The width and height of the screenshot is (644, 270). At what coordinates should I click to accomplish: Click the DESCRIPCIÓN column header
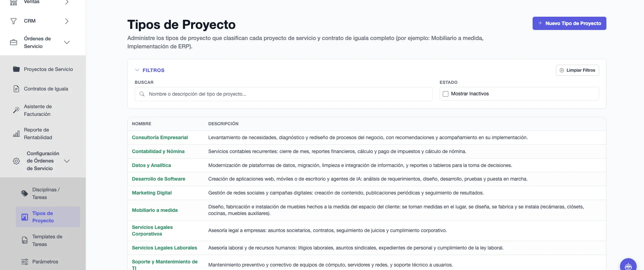223,124
